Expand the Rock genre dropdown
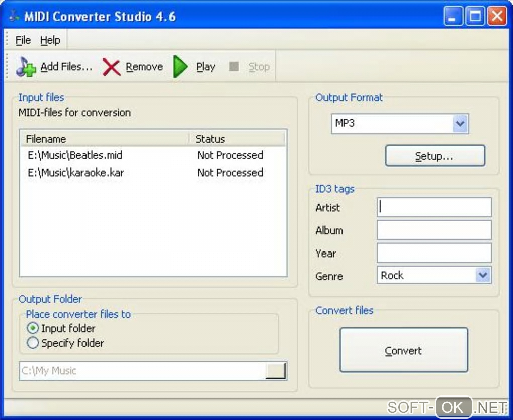 click(x=483, y=275)
